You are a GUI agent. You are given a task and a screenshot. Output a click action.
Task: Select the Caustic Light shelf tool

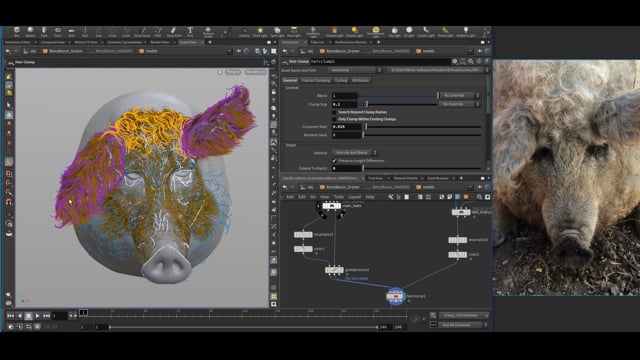(x=426, y=32)
